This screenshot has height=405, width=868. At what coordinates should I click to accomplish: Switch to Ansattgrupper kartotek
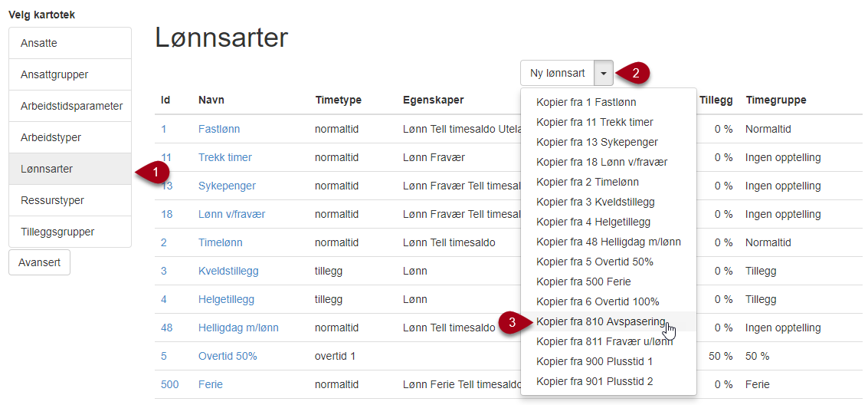pyautogui.click(x=70, y=74)
